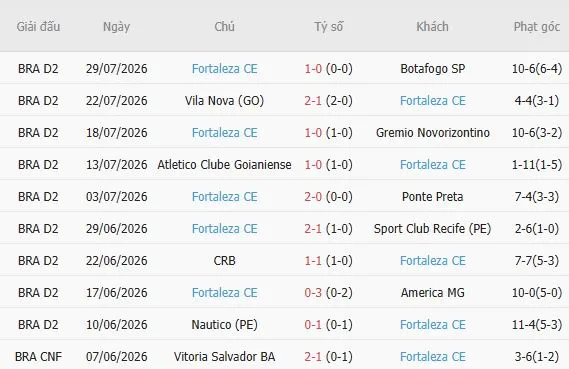569x369 pixels.
Task: Open Ponte Preta team page
Action: 433,197
